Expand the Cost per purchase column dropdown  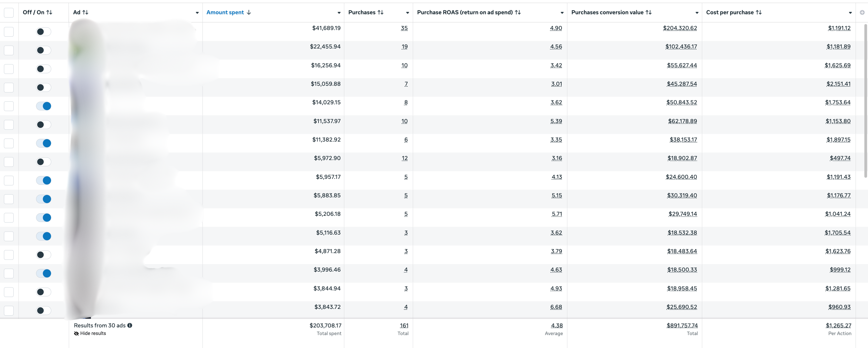pyautogui.click(x=850, y=13)
